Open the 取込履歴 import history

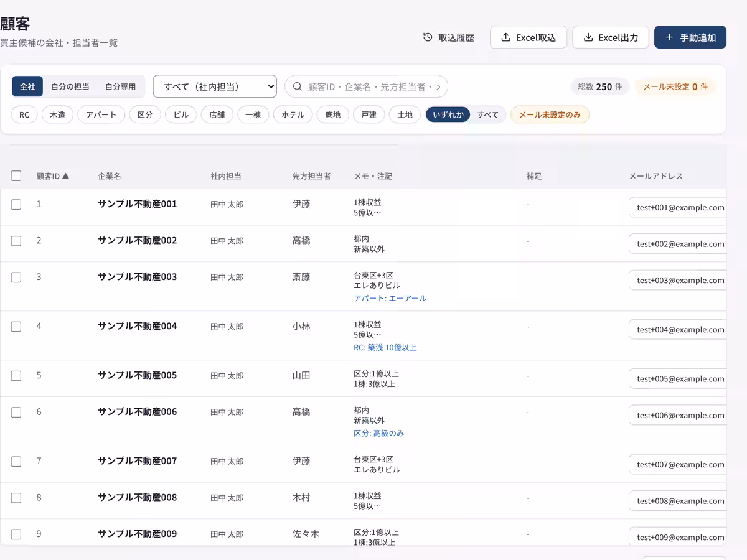pyautogui.click(x=448, y=37)
